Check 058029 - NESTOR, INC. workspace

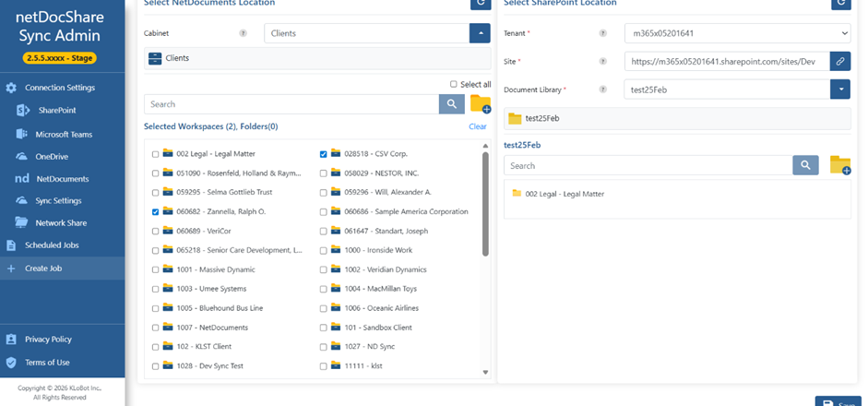tap(323, 173)
